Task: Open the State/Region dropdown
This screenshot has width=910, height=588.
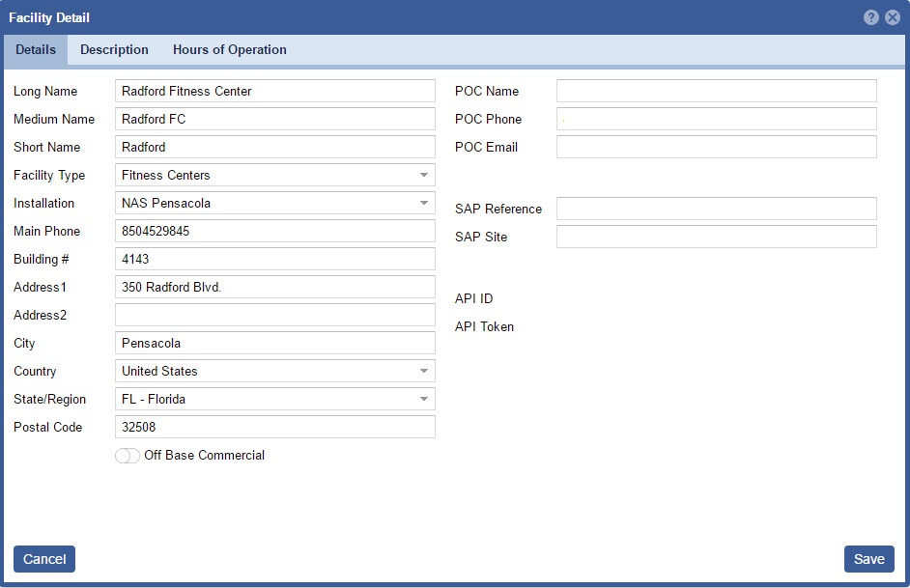Action: 423,400
